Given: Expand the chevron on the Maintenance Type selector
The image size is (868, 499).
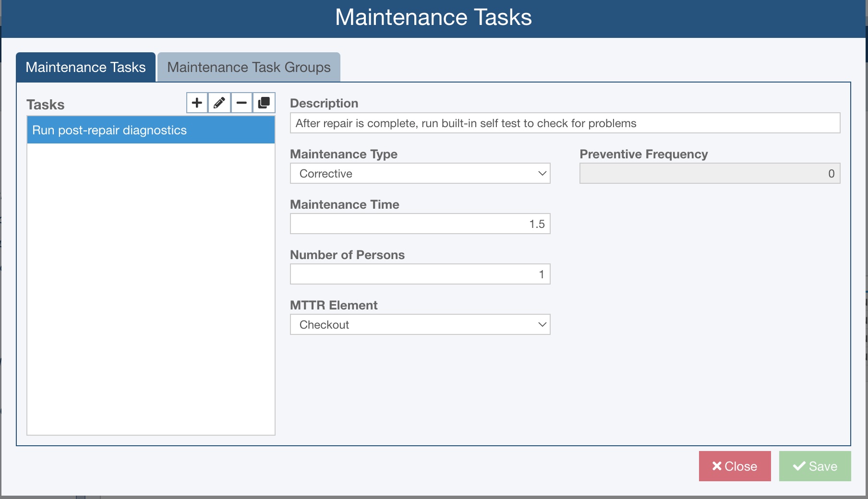Looking at the screenshot, I should [542, 173].
